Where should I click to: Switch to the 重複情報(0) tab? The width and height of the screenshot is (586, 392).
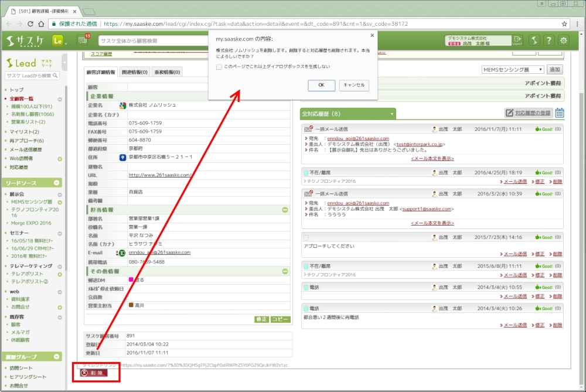click(167, 72)
